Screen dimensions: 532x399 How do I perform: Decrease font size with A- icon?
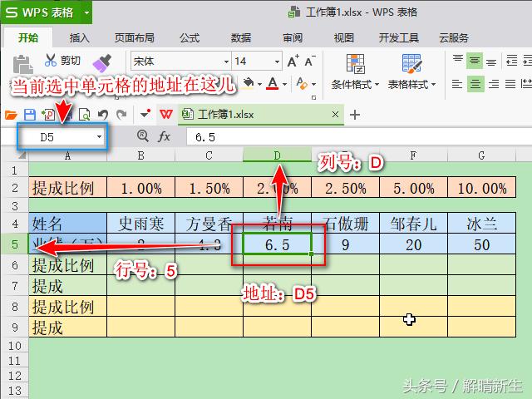pyautogui.click(x=310, y=61)
